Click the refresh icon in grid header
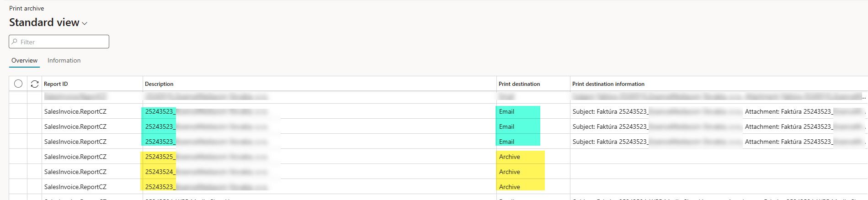The image size is (868, 200). pos(34,84)
